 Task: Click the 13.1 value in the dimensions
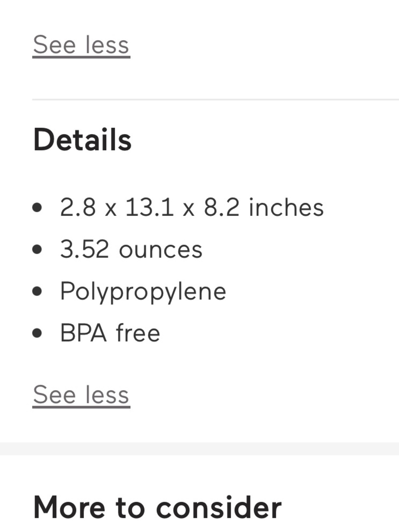(149, 208)
